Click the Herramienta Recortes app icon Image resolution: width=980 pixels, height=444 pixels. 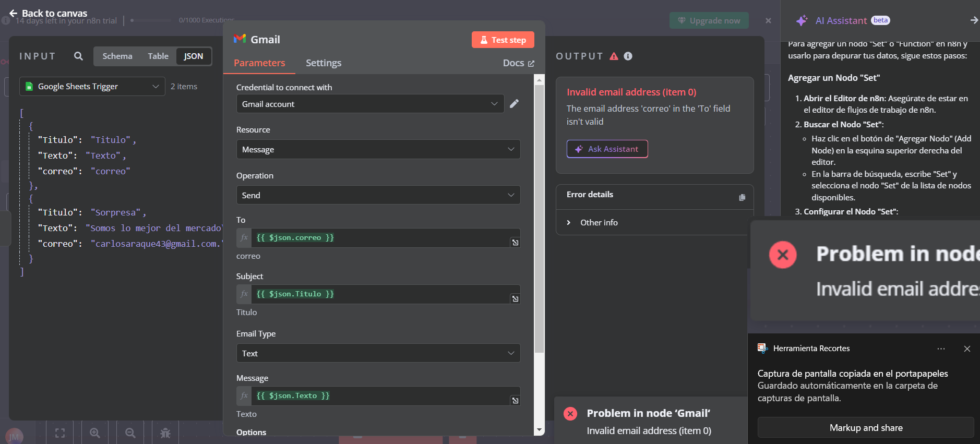coord(762,348)
